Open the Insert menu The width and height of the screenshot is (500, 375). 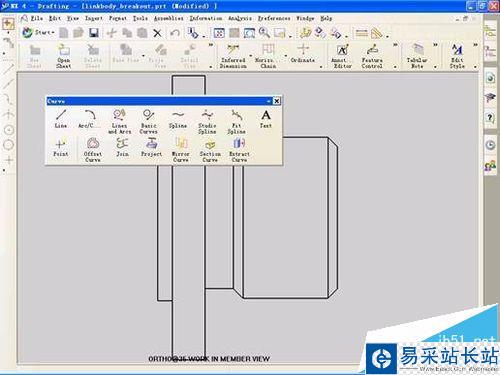click(94, 18)
